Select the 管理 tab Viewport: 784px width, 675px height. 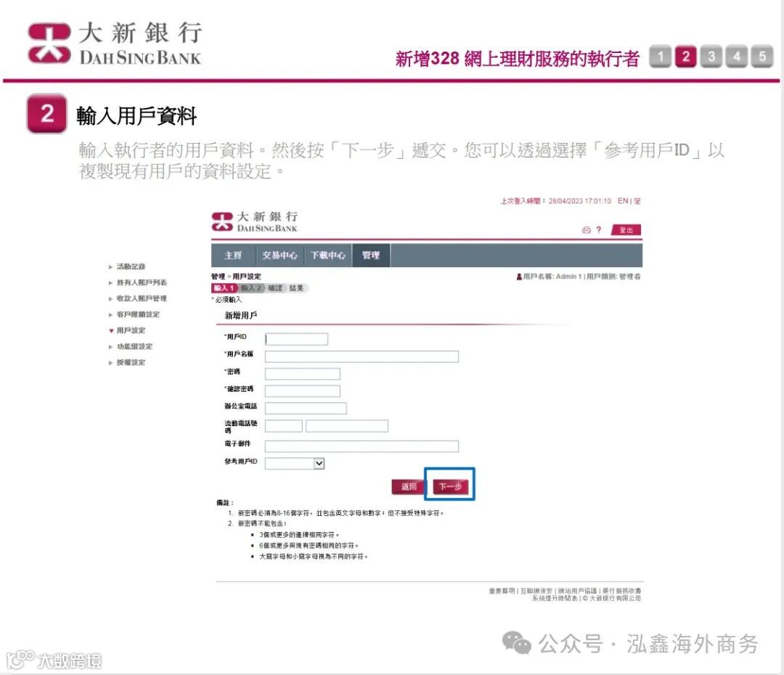point(371,255)
